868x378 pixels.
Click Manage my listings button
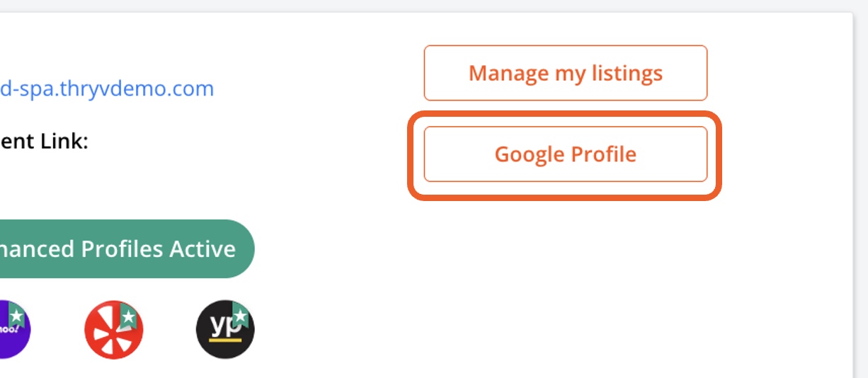(565, 73)
